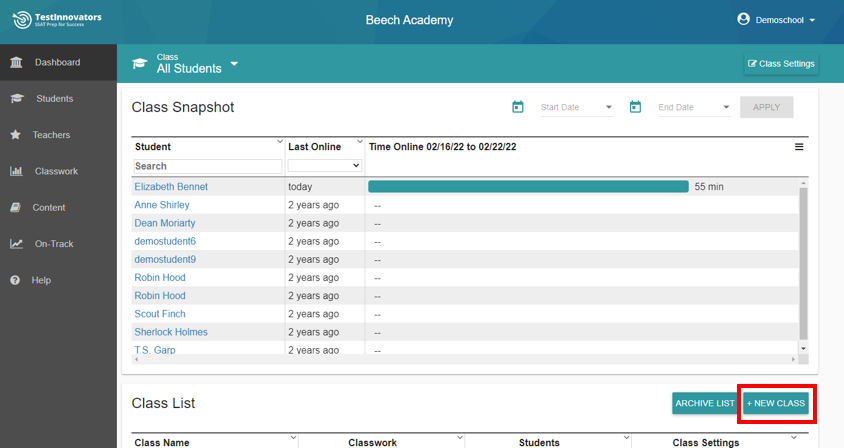Open the End Date dropdown
The height and width of the screenshot is (448, 844).
[x=726, y=107]
